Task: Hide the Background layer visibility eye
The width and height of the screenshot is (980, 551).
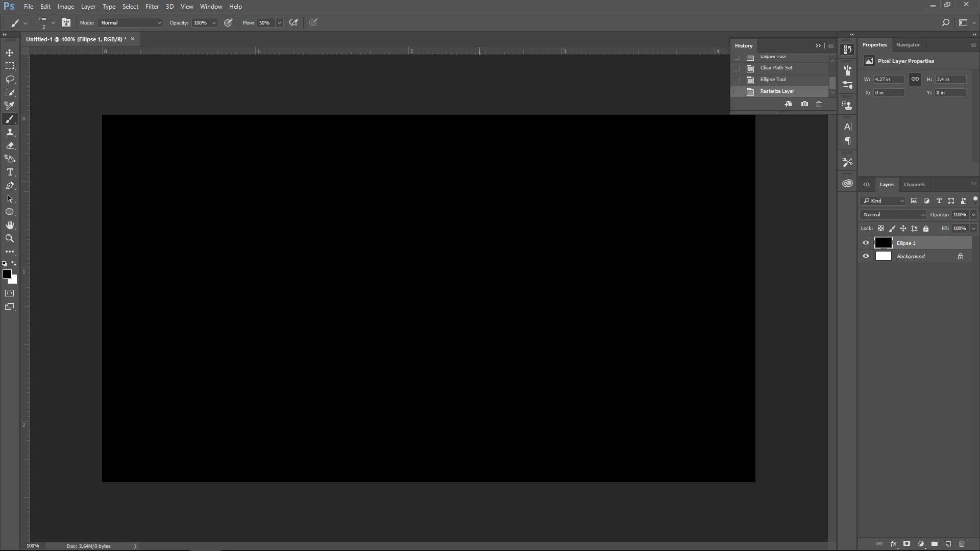Action: point(866,256)
